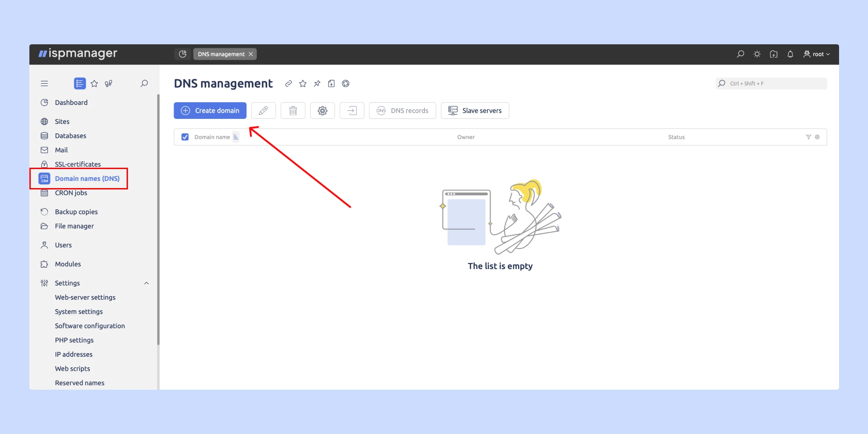Open the notifications bell
This screenshot has width=868, height=434.
pyautogui.click(x=790, y=54)
